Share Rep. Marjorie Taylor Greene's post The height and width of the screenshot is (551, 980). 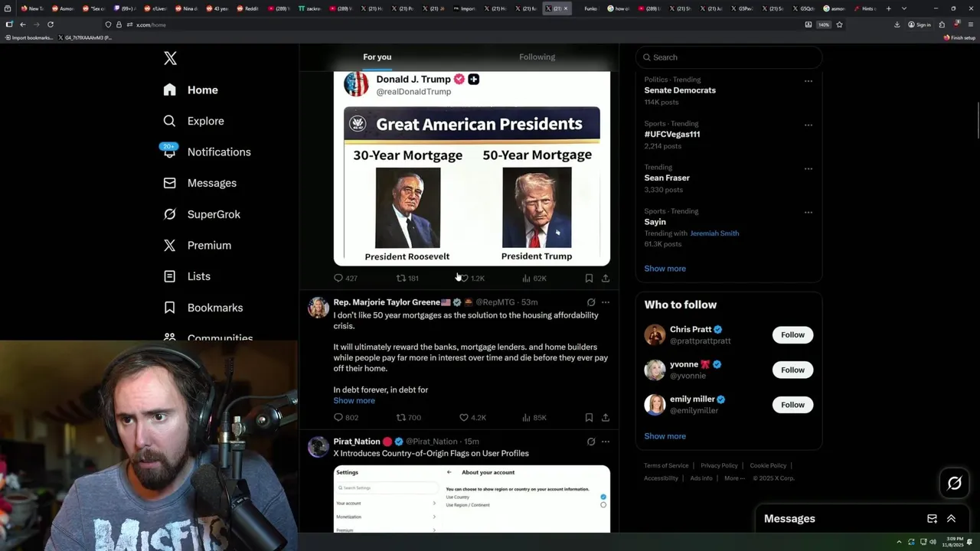click(x=605, y=418)
